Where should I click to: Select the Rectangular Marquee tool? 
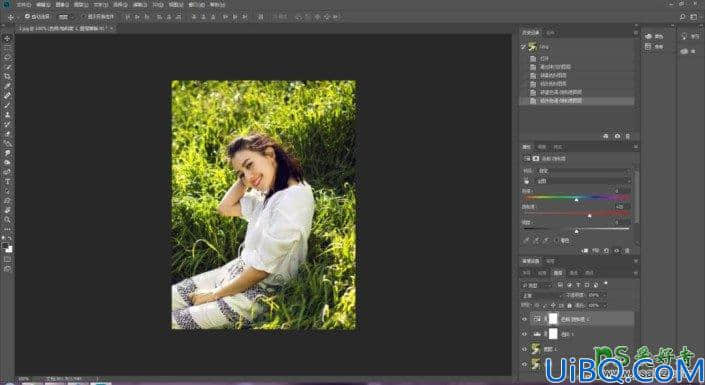point(7,48)
